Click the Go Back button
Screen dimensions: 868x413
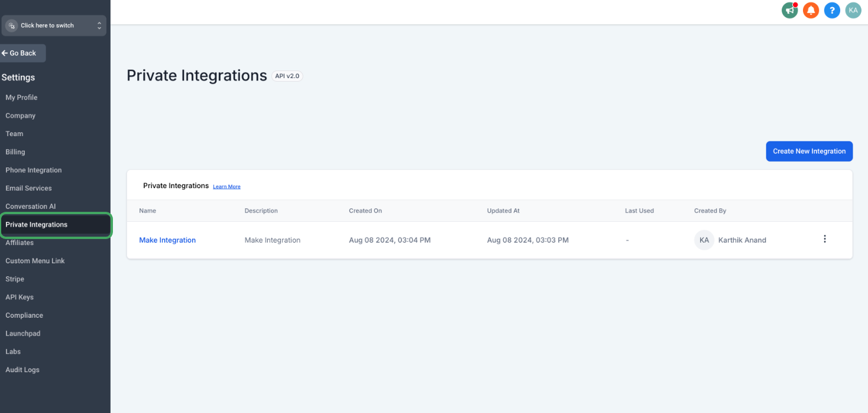click(22, 53)
